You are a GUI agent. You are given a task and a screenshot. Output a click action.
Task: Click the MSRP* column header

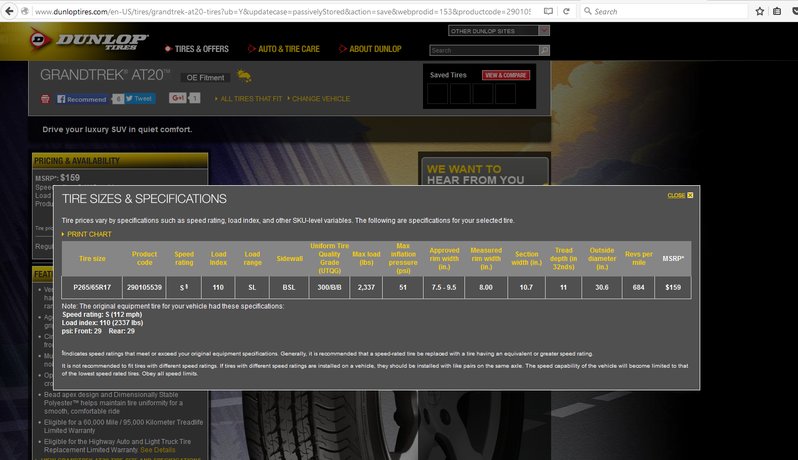(x=673, y=258)
